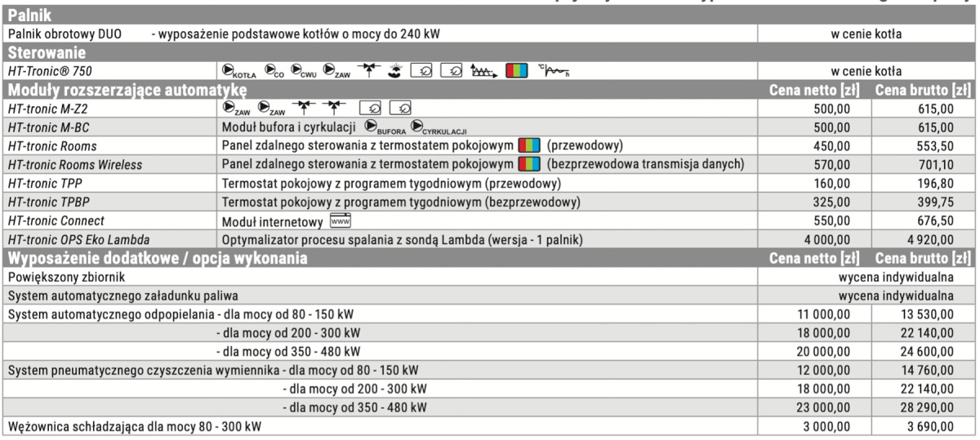Click the Sterowanie section header
Screen dimensions: 980x440
490,52
